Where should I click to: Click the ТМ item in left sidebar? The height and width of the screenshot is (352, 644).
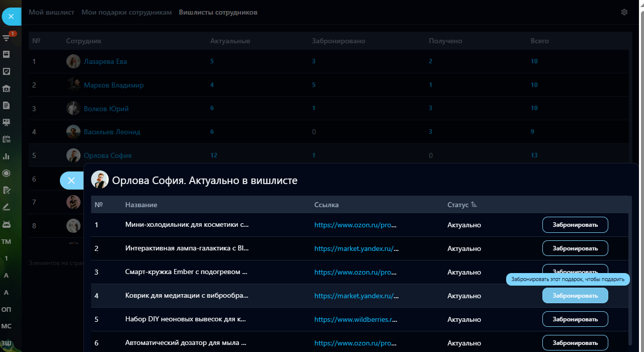click(7, 241)
